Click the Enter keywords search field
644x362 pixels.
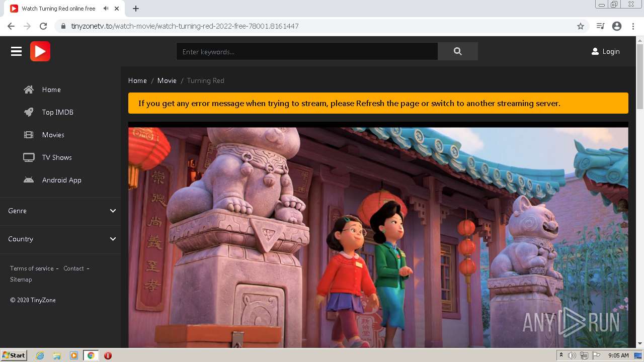[x=307, y=51]
